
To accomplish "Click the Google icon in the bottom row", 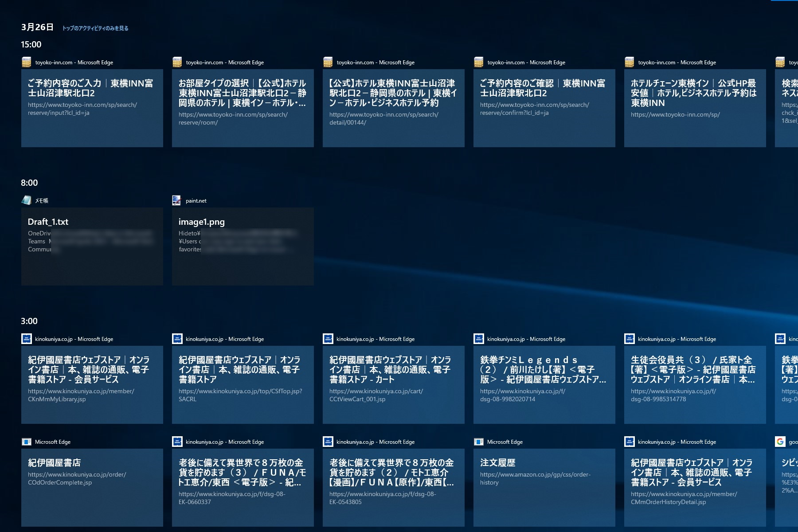I will click(780, 442).
